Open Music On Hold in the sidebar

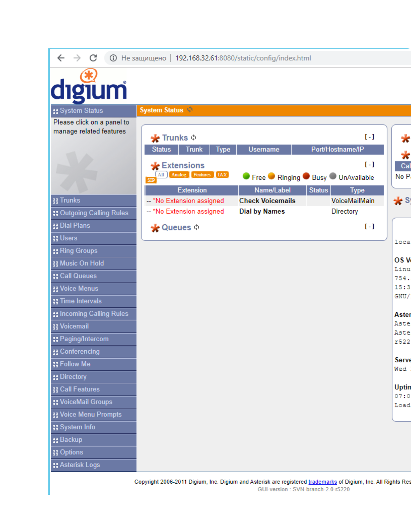[x=94, y=263]
